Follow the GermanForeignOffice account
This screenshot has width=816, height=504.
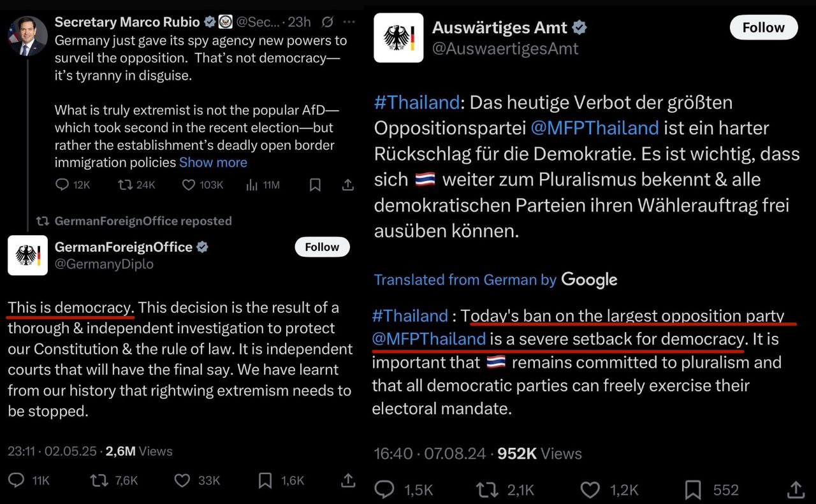322,247
